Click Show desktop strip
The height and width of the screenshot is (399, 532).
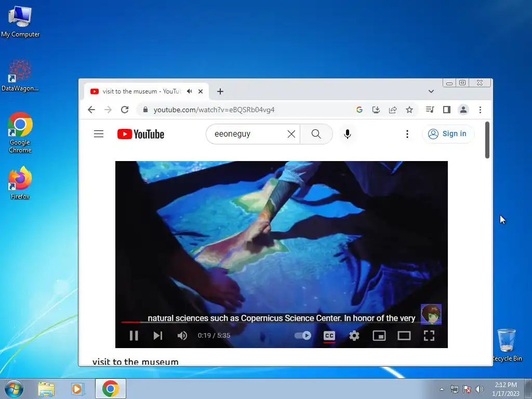click(x=528, y=389)
